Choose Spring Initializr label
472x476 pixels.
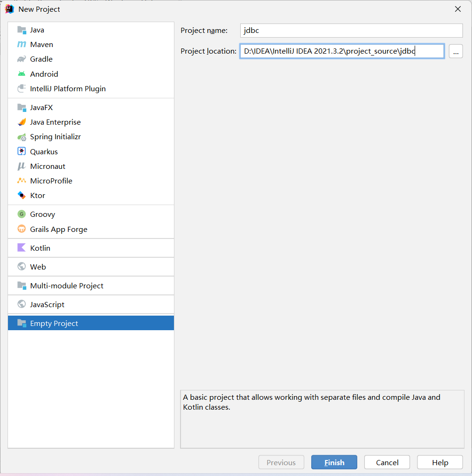55,137
